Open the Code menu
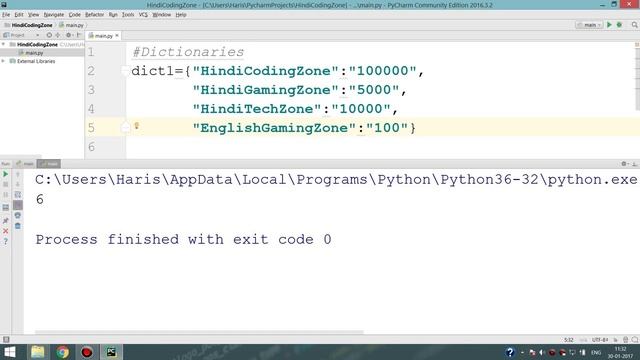640x360 pixels. click(74, 15)
